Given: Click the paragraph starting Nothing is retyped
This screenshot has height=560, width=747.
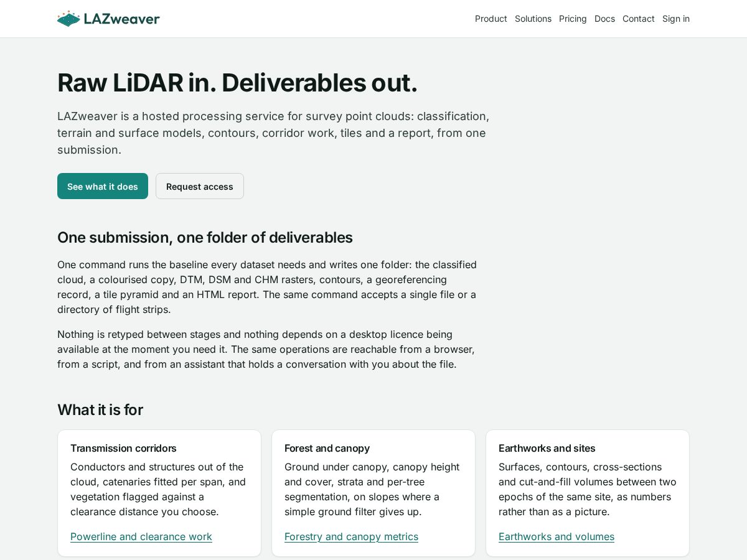Looking at the screenshot, I should [x=266, y=349].
